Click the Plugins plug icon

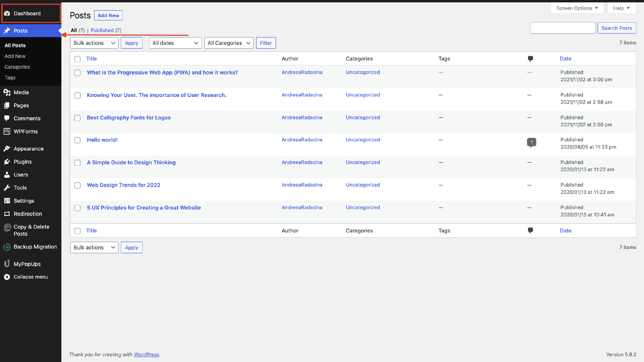[7, 162]
